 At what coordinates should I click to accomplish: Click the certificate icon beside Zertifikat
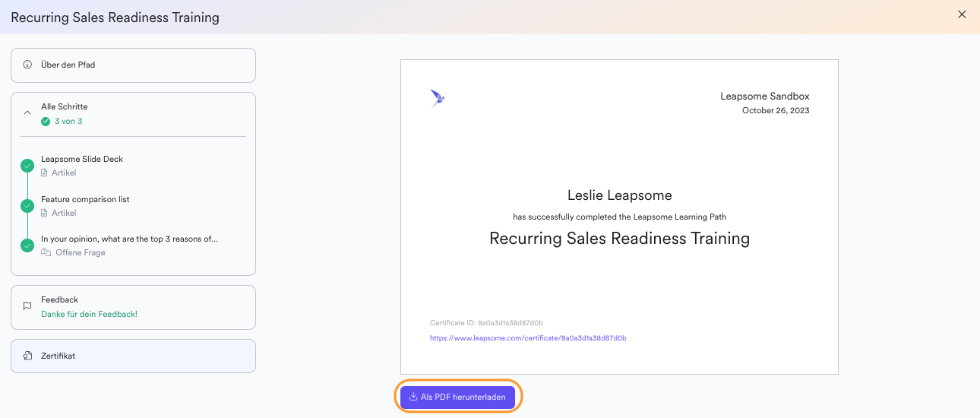tap(27, 356)
